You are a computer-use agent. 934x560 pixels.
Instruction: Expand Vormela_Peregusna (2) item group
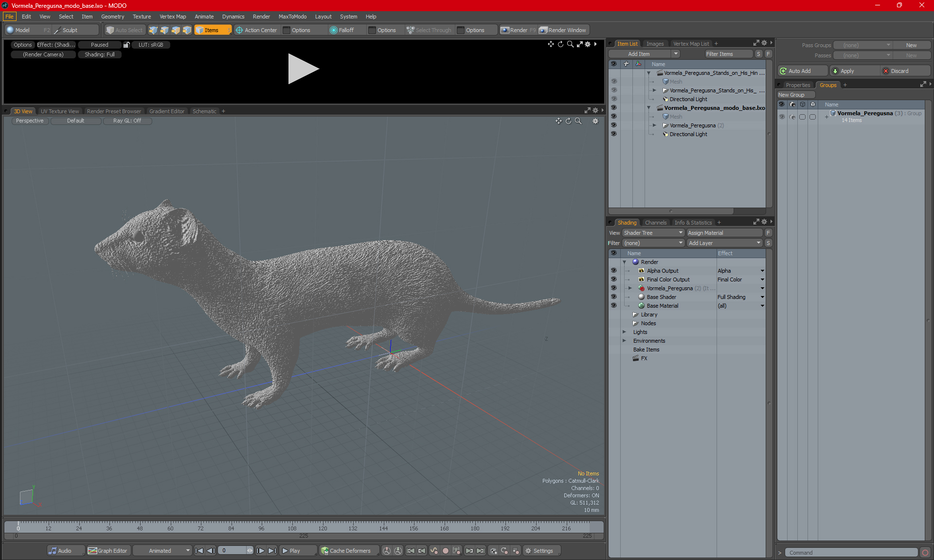click(x=654, y=125)
